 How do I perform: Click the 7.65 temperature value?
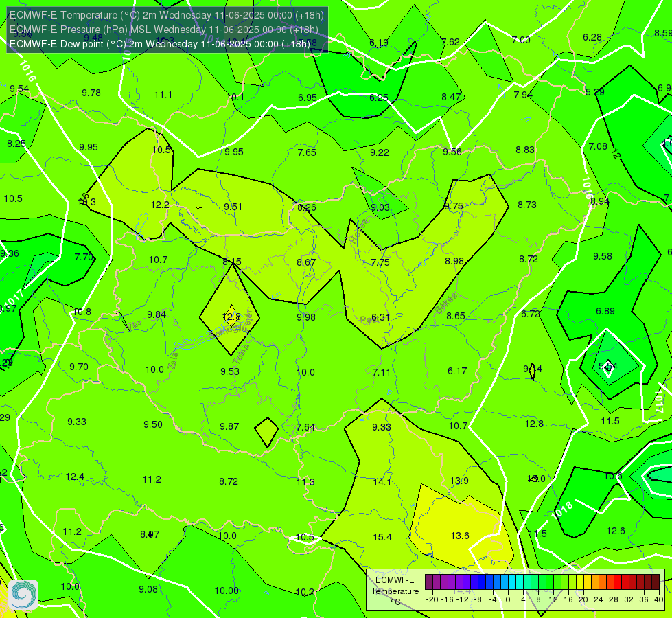click(307, 152)
